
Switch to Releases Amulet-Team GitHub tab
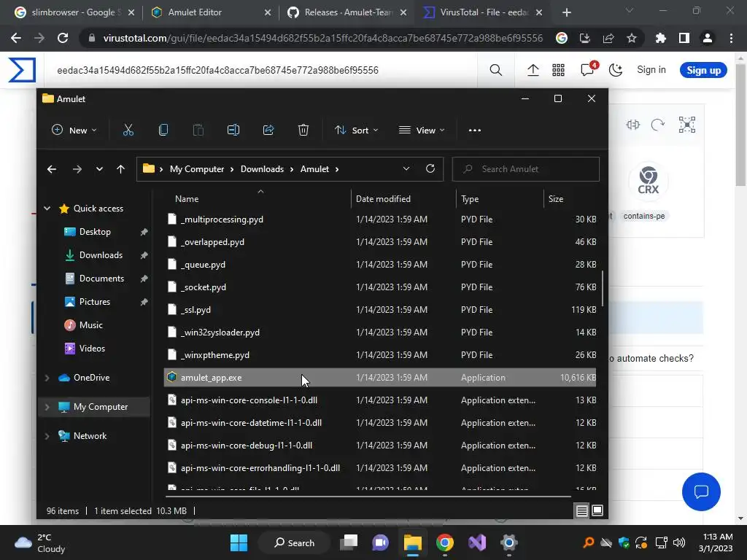pos(347,12)
